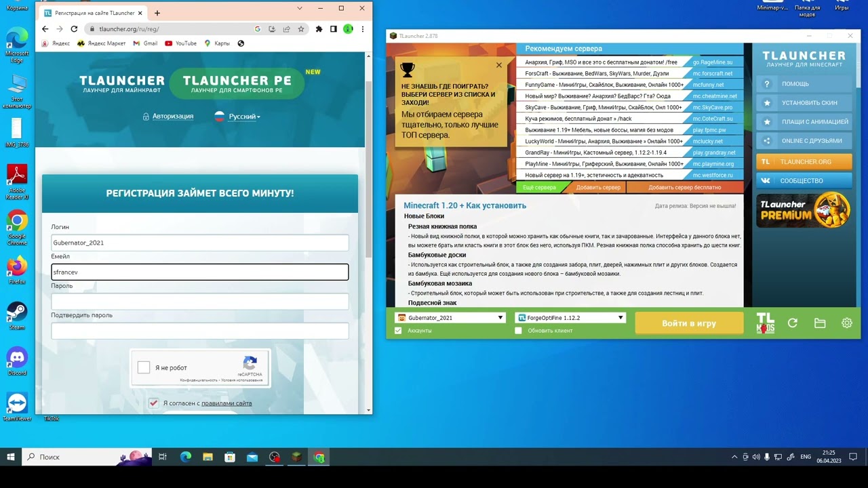Open the Chrome tab search chevron
The height and width of the screenshot is (488, 868).
point(300,8)
